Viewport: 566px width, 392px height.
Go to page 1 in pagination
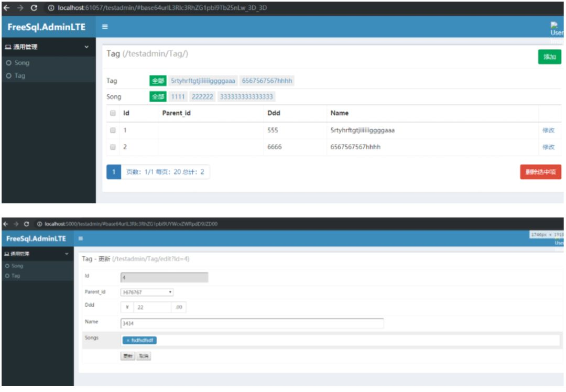[114, 172]
